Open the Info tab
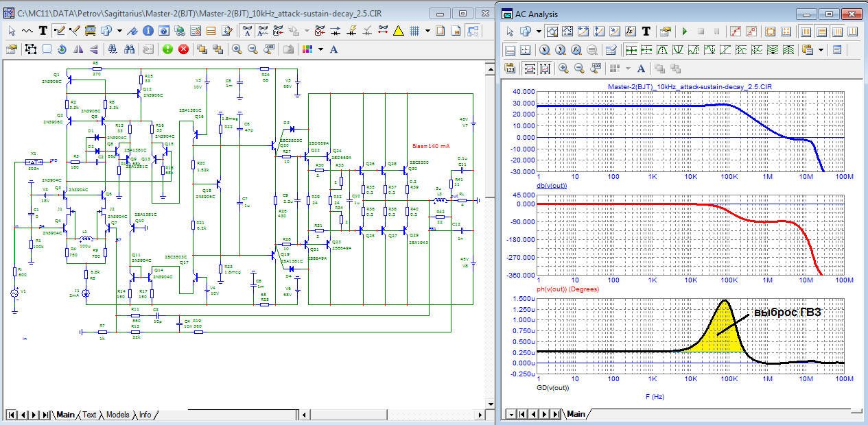This screenshot has height=425, width=868. click(145, 415)
